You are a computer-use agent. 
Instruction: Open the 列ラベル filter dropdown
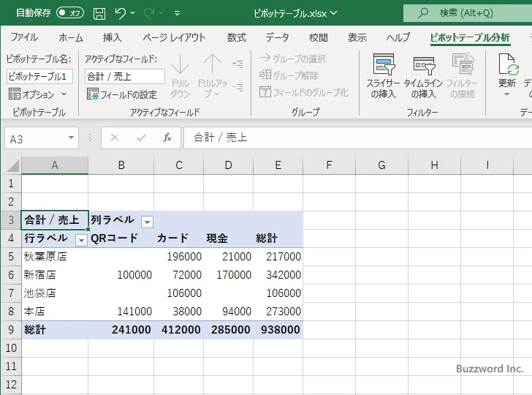tap(148, 222)
